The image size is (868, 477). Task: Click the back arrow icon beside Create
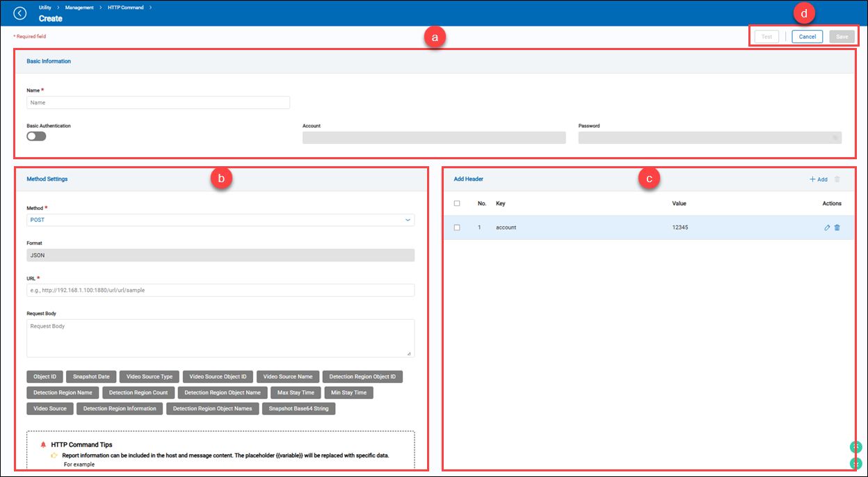coord(20,13)
